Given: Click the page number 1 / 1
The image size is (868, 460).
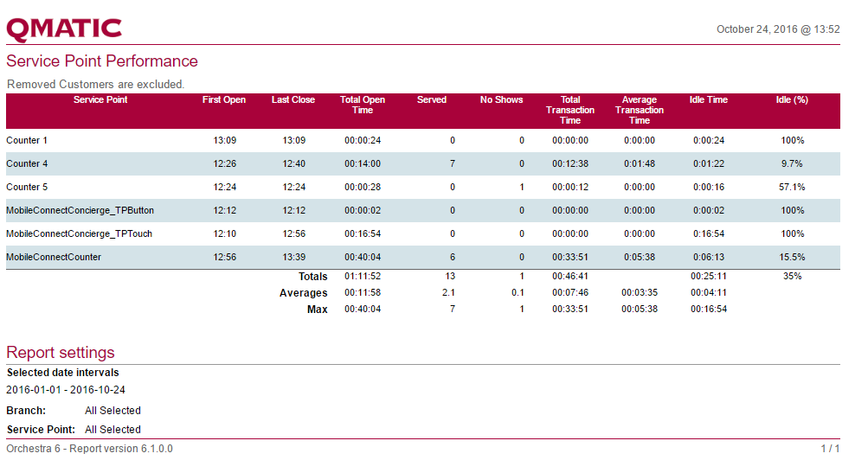Looking at the screenshot, I should (829, 449).
